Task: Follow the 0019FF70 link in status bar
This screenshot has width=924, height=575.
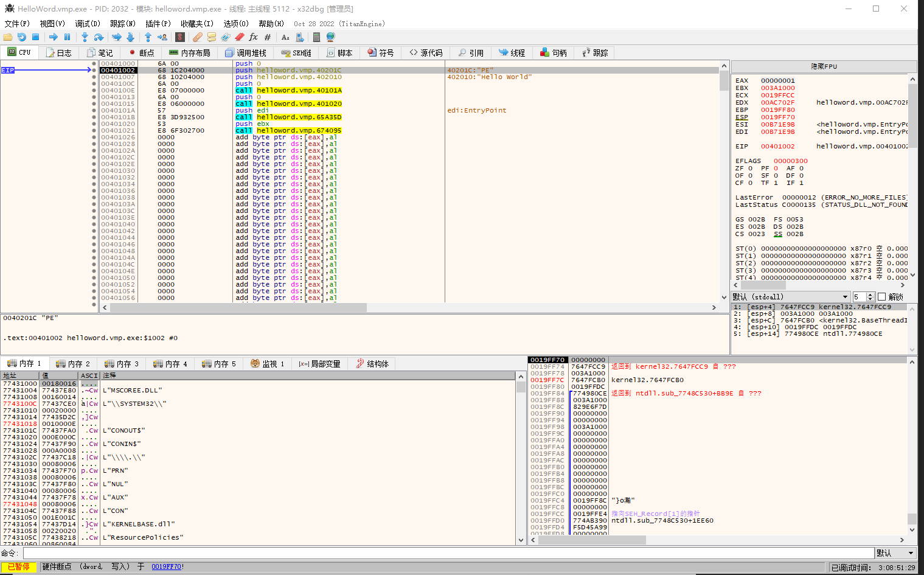Action: pyautogui.click(x=166, y=566)
